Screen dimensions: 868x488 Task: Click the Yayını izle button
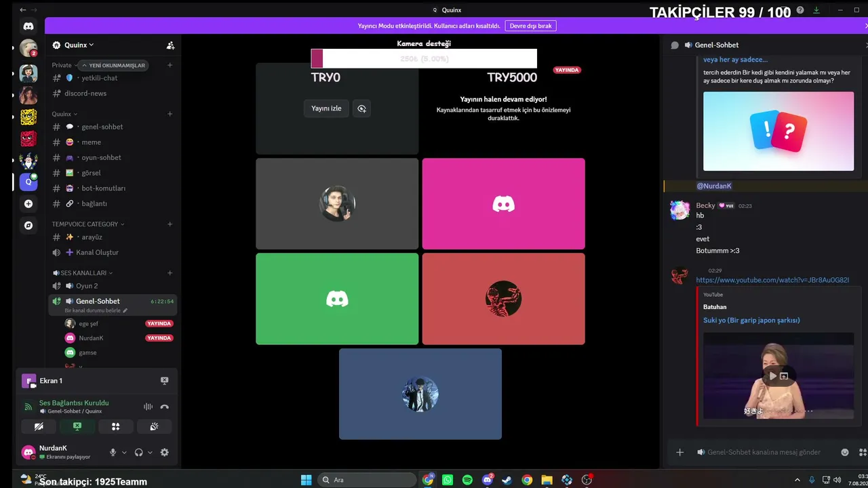click(x=326, y=108)
